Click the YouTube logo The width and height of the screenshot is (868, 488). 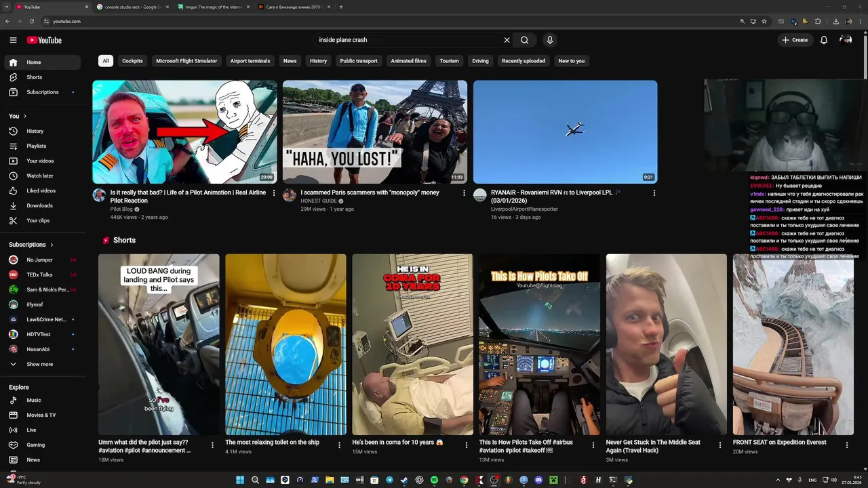[x=44, y=40]
